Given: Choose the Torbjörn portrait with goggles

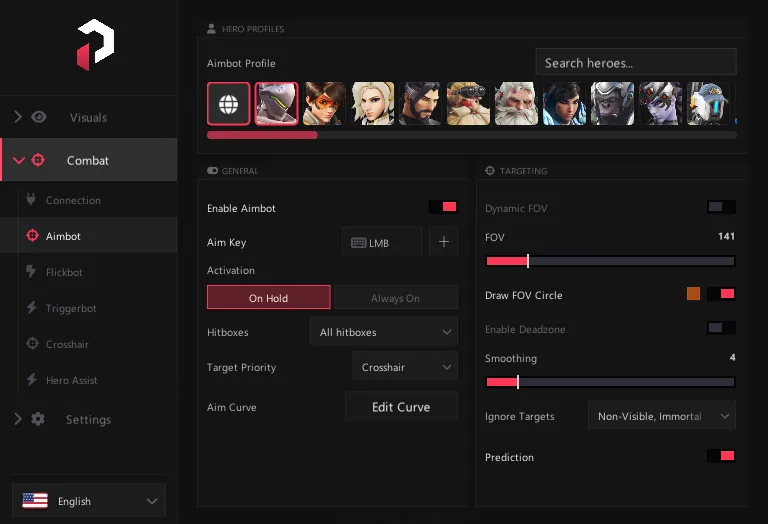Looking at the screenshot, I should [468, 104].
